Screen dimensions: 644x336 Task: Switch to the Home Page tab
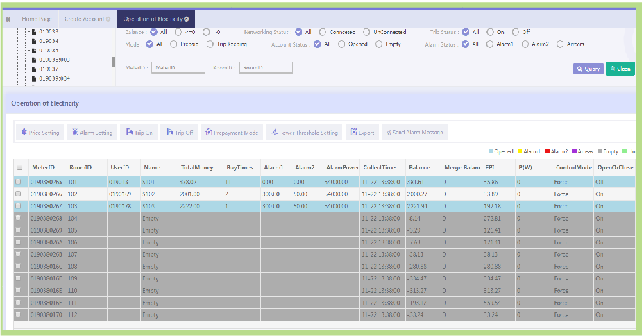(x=37, y=19)
